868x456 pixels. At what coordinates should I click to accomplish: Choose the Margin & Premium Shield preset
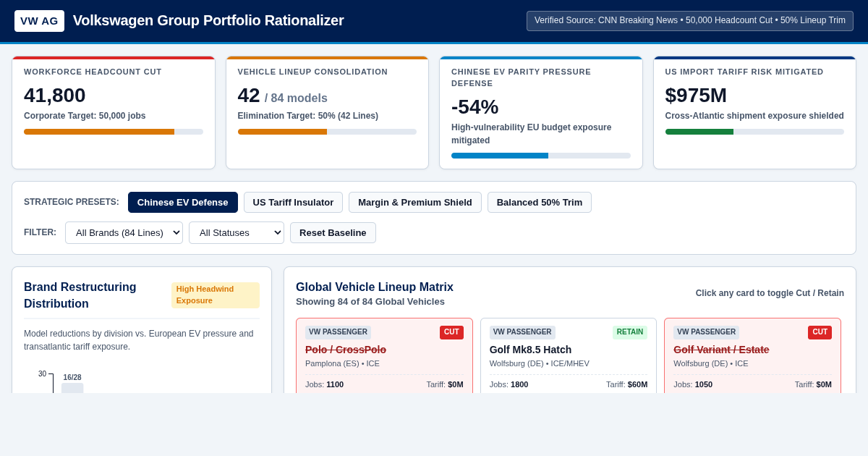coord(415,202)
